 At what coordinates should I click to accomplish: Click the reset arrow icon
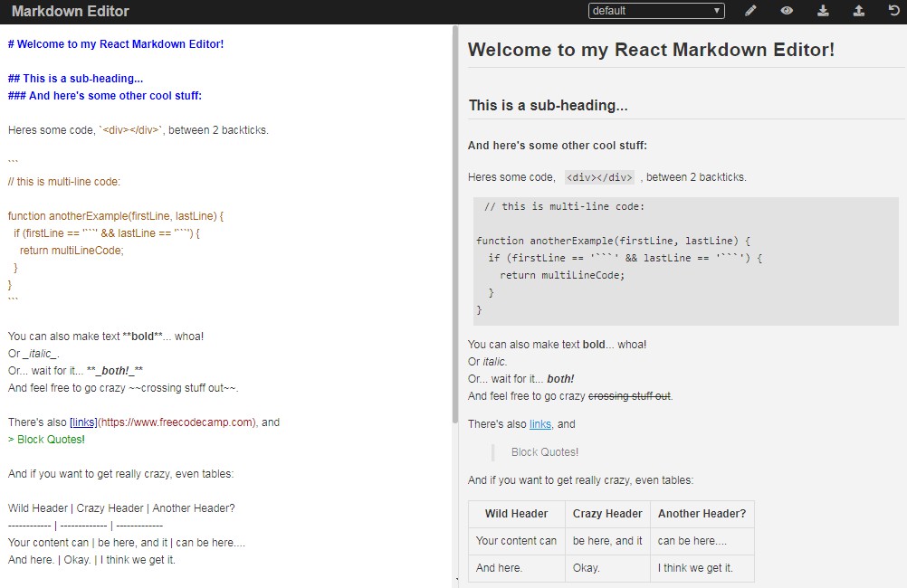893,11
